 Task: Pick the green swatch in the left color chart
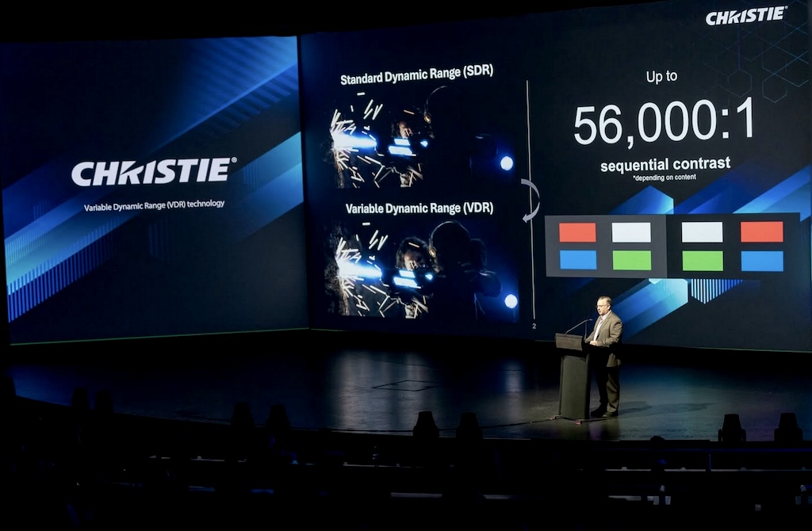[x=632, y=260]
